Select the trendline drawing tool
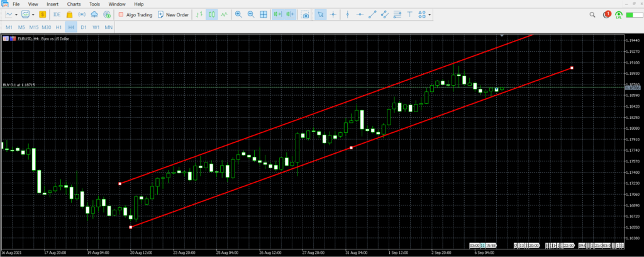This screenshot has height=257, width=644. coord(372,14)
